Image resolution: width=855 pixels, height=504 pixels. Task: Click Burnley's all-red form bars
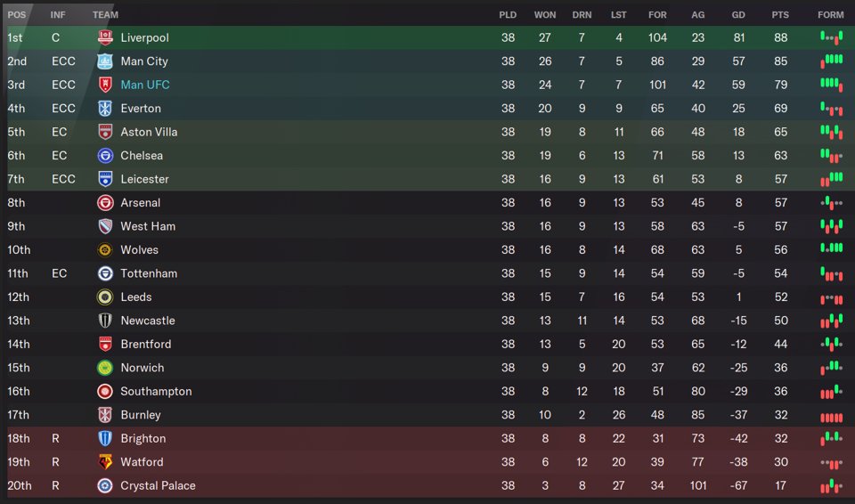point(831,415)
